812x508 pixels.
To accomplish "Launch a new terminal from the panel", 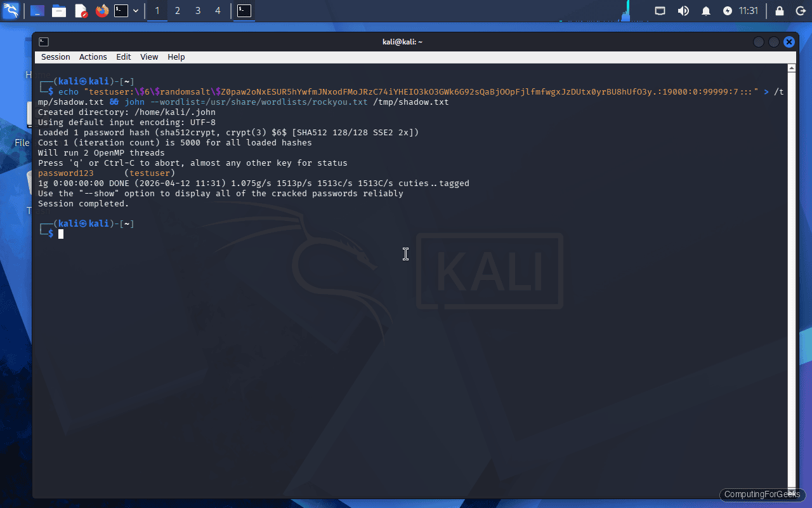I will pos(121,11).
